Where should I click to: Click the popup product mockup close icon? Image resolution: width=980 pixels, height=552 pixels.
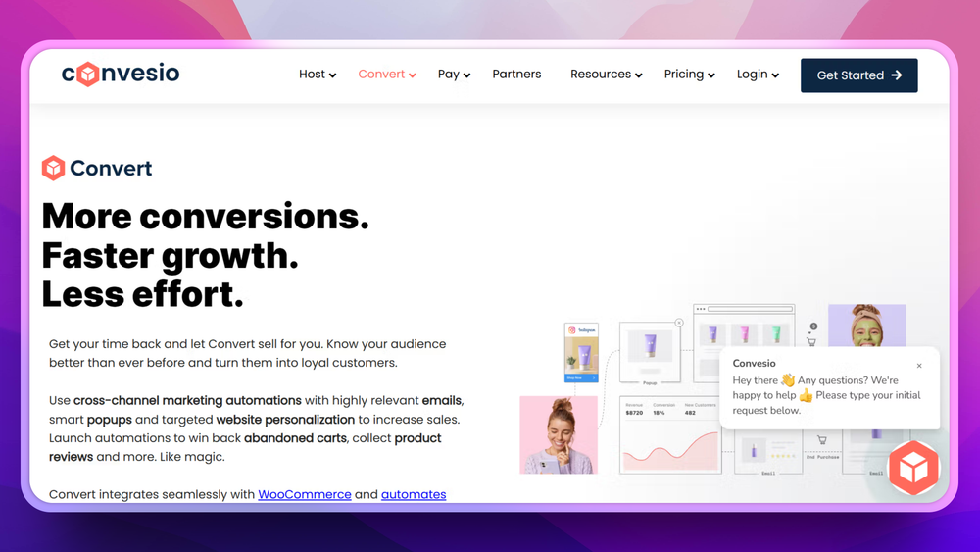coord(679,323)
